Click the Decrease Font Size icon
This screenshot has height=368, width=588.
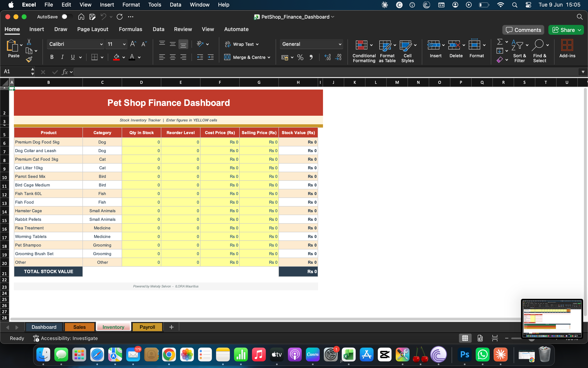pos(144,44)
